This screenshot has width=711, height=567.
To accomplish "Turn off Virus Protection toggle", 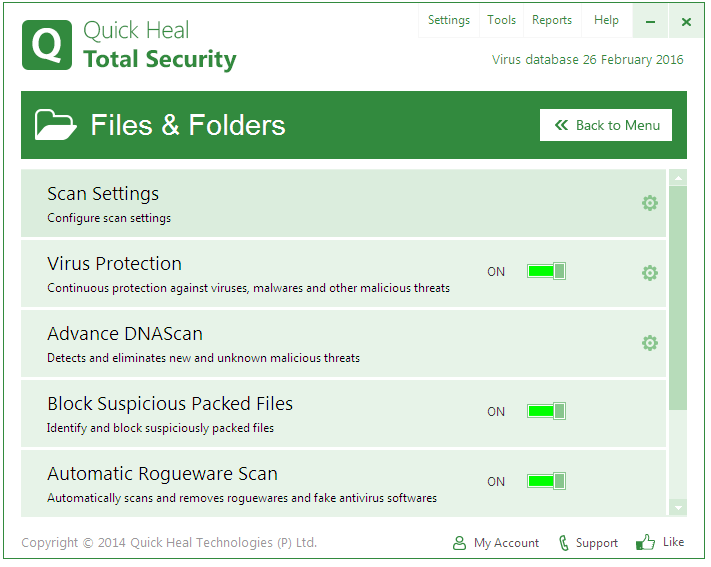I will (546, 271).
